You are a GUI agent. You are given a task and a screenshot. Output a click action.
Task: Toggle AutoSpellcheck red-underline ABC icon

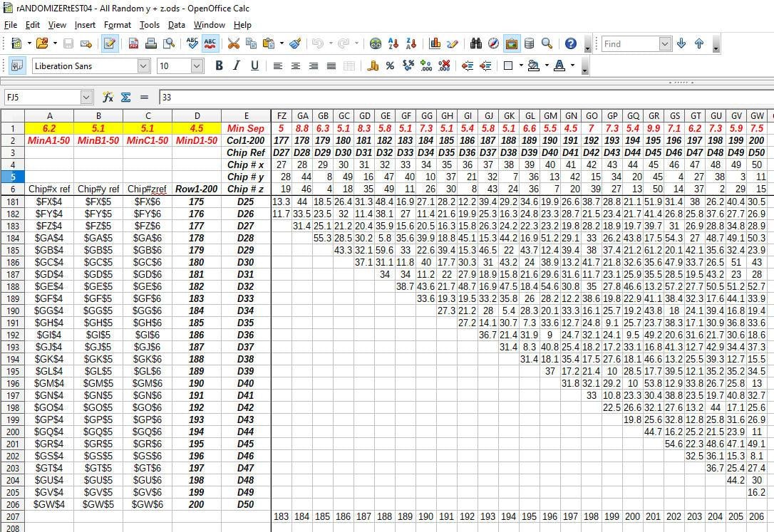[x=210, y=44]
